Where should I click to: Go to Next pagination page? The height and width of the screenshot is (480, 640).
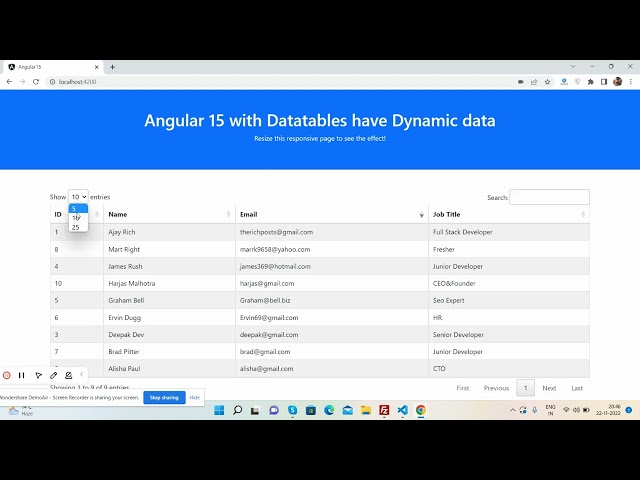(x=549, y=388)
